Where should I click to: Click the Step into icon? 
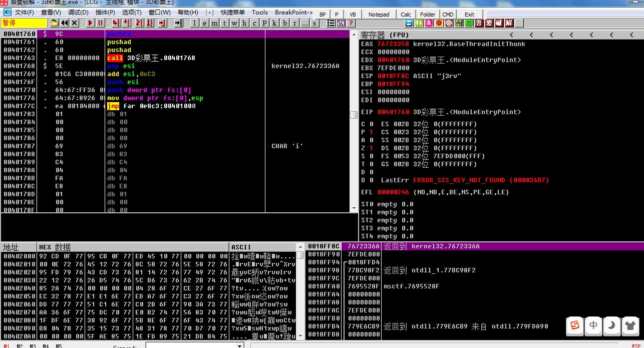(116, 23)
